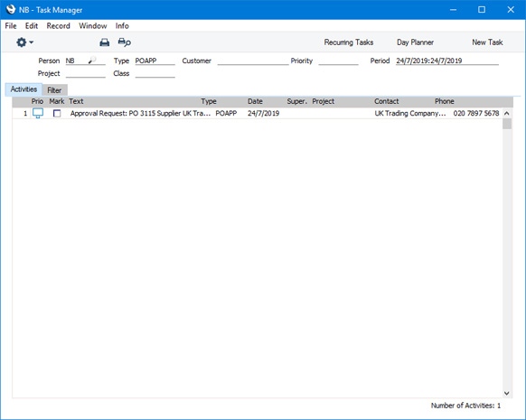
Task: Open the Day Planner
Action: (416, 42)
